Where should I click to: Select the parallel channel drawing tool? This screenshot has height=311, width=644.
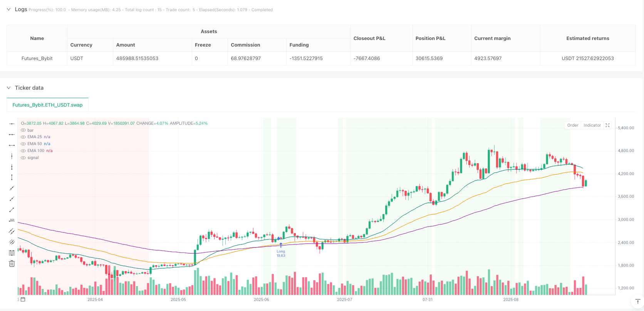(12, 231)
